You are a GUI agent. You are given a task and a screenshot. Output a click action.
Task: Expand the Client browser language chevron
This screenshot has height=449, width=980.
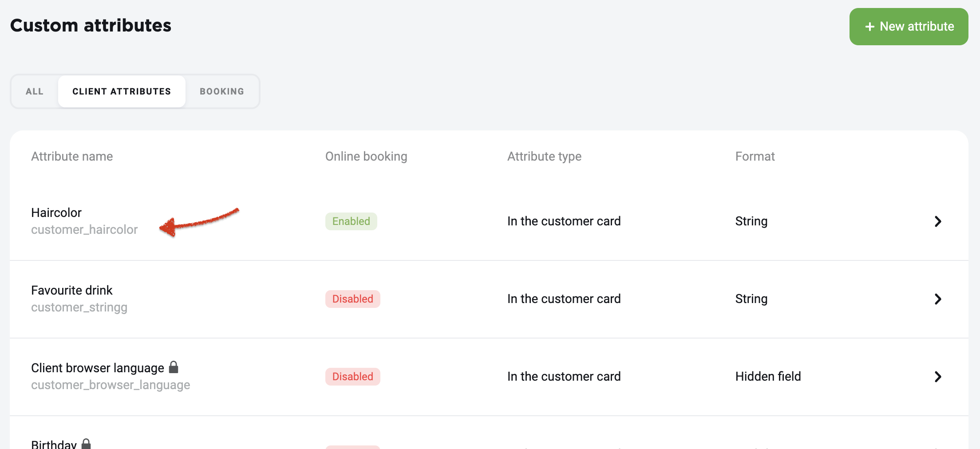point(937,377)
